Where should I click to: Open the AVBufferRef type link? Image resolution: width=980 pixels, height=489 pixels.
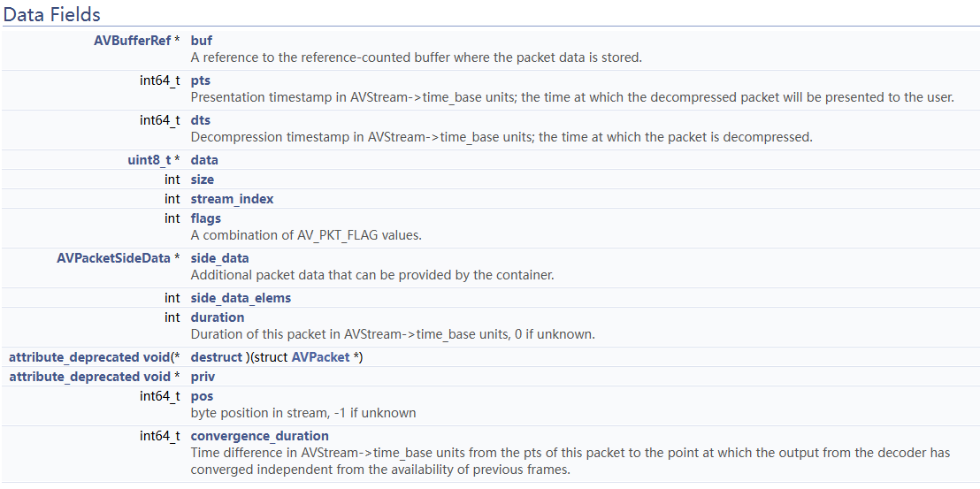coord(132,41)
